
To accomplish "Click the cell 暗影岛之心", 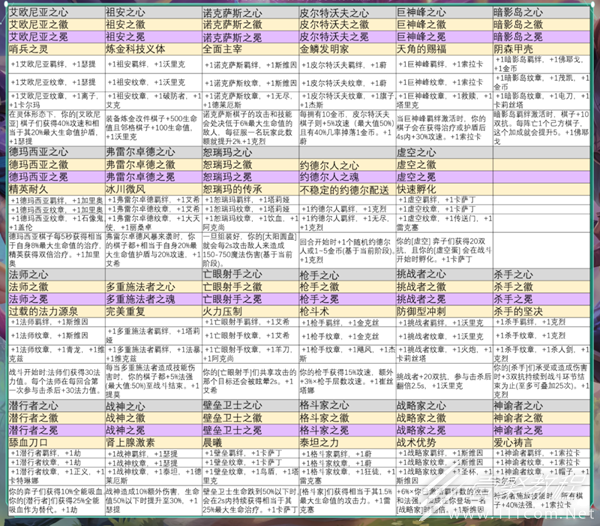I will pyautogui.click(x=541, y=13).
